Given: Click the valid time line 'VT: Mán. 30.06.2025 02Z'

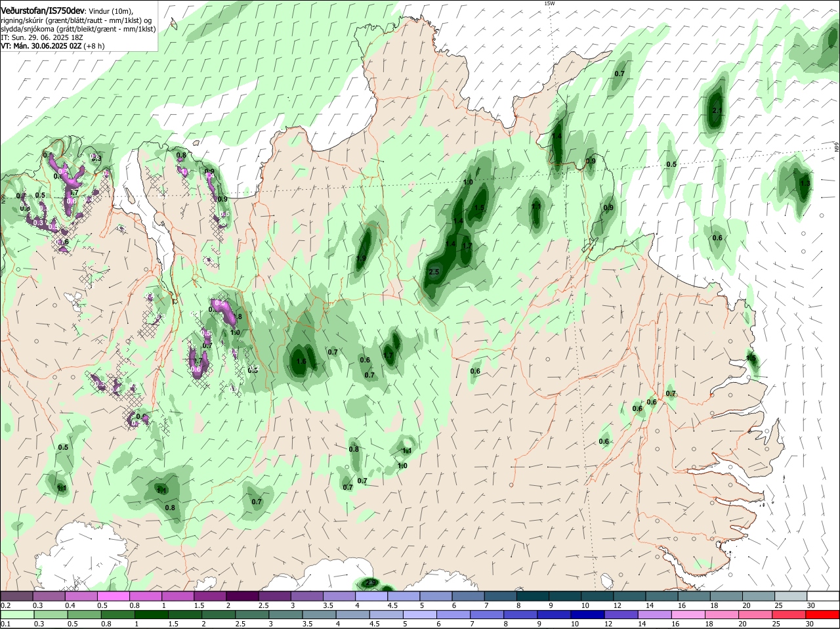Looking at the screenshot, I should pos(41,46).
